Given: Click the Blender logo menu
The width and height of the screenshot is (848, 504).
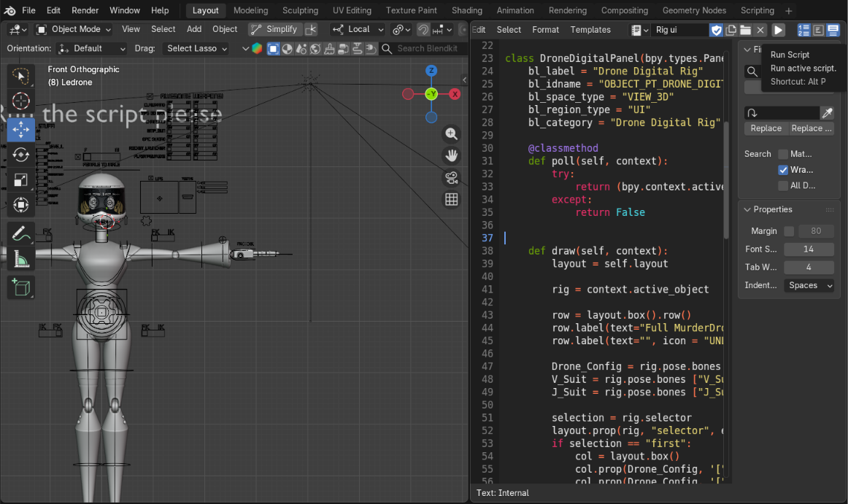Looking at the screenshot, I should (x=9, y=10).
